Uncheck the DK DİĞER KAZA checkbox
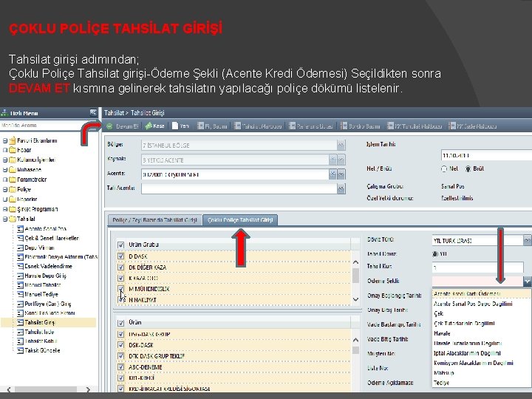This screenshot has height=399, width=532. tap(120, 267)
